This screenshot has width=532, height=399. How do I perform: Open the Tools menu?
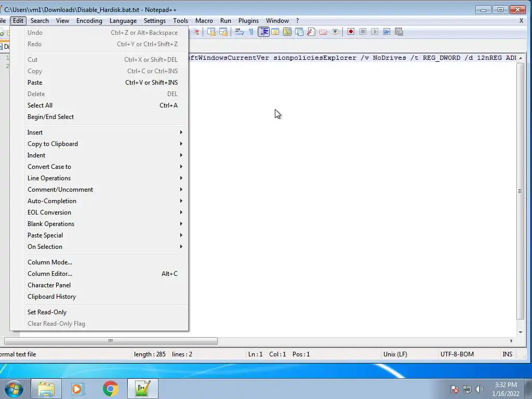click(180, 21)
